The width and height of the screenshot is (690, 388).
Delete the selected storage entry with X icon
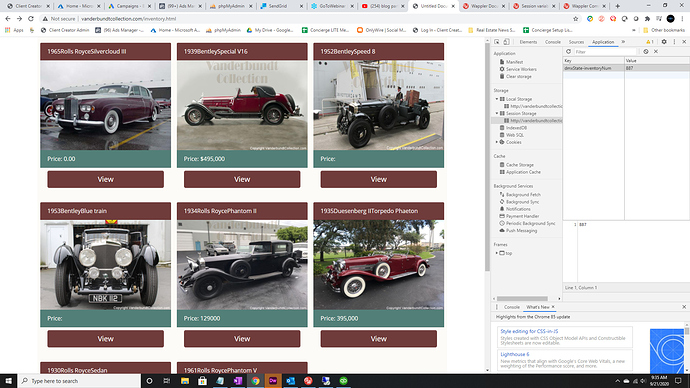click(656, 51)
